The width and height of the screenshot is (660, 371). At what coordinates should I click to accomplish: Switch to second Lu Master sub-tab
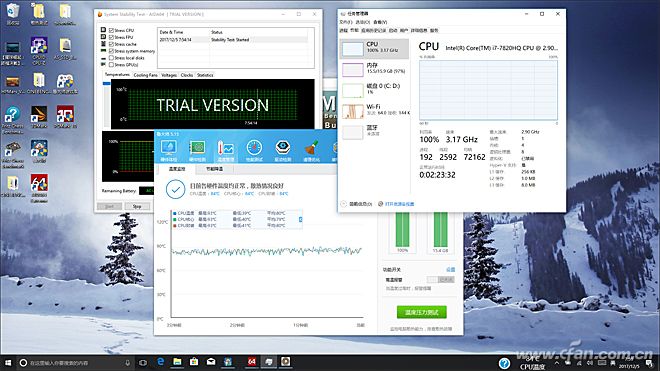(x=214, y=169)
